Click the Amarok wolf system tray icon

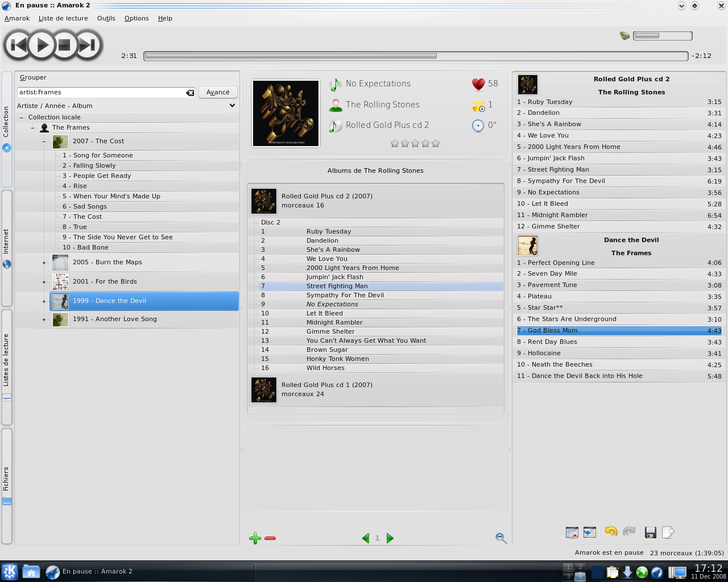click(x=657, y=572)
